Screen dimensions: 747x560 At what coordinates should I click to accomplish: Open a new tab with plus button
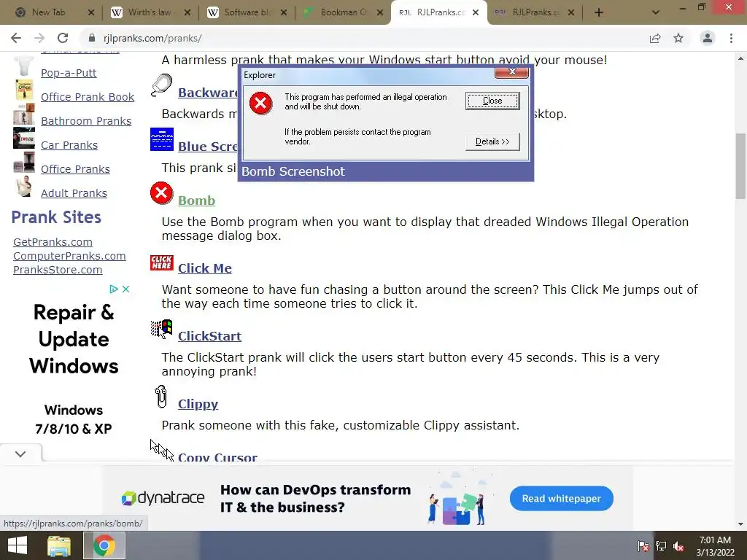click(599, 12)
